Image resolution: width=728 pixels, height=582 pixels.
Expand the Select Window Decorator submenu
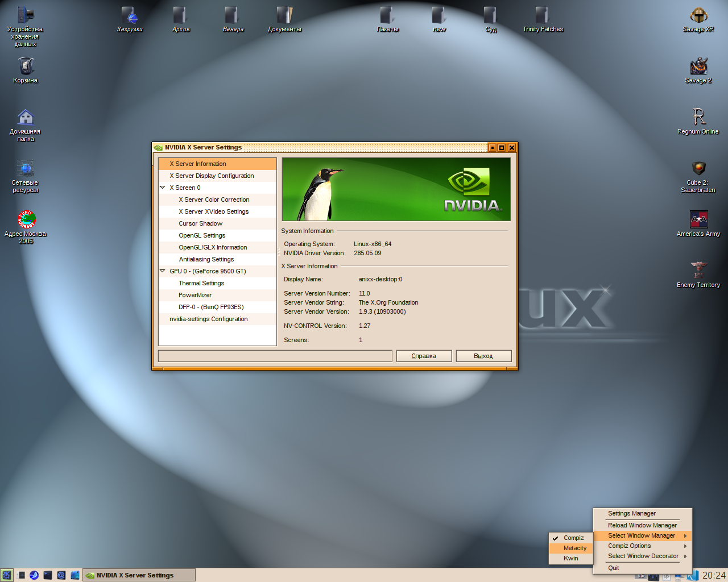[642, 556]
